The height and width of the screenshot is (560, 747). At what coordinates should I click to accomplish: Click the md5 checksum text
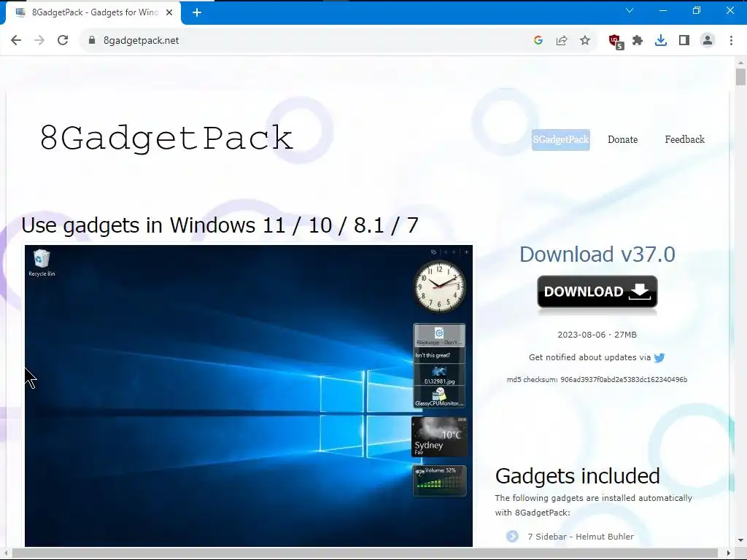(x=597, y=379)
